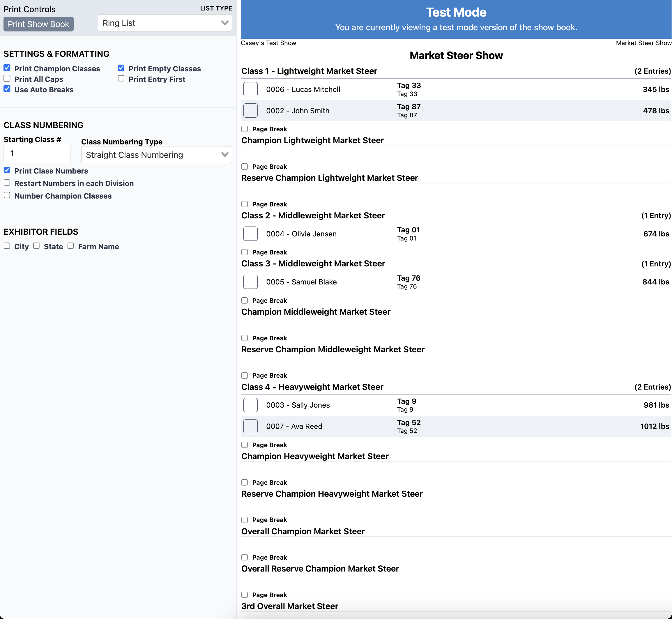Viewport: 672px width, 619px height.
Task: Check the State exhibitor field
Action: (36, 246)
